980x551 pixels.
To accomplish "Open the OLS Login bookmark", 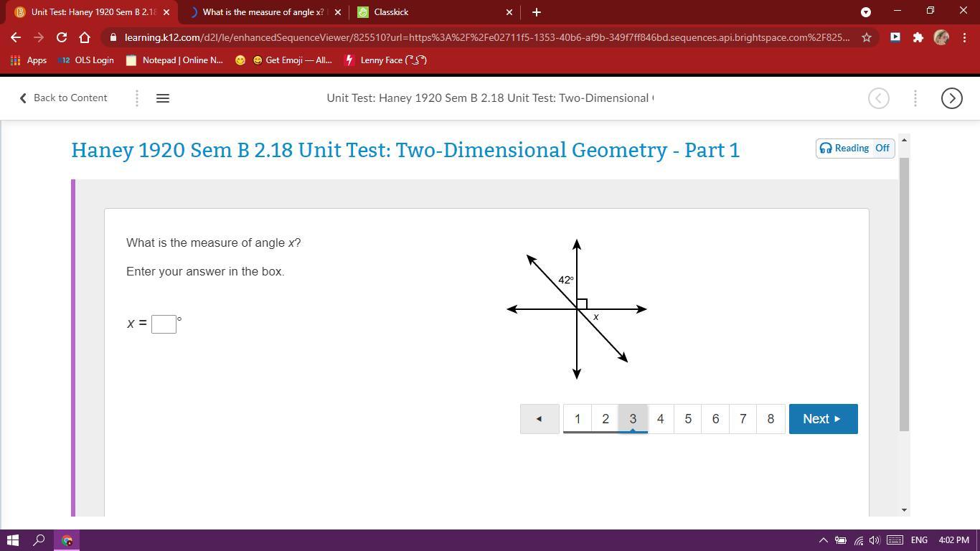I will tap(86, 60).
